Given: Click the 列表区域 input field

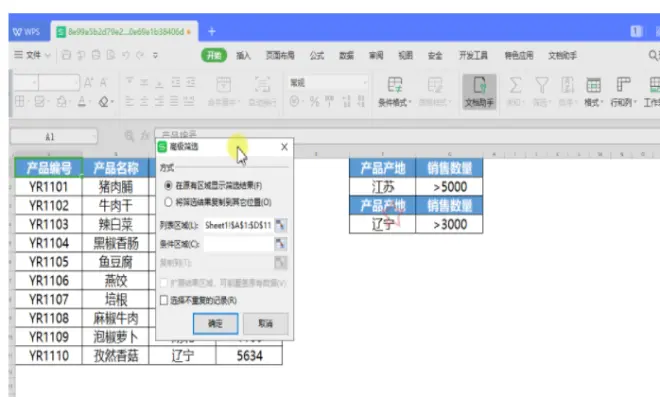Looking at the screenshot, I should click(x=238, y=225).
